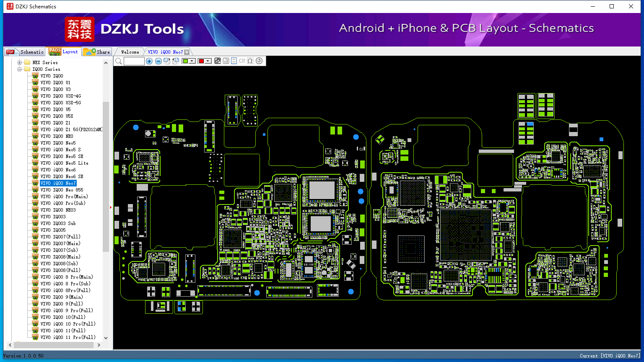Open VIVO iQOO 10 Pro(Full) layout
Viewport: 644px width, 362px height.
coord(68,324)
